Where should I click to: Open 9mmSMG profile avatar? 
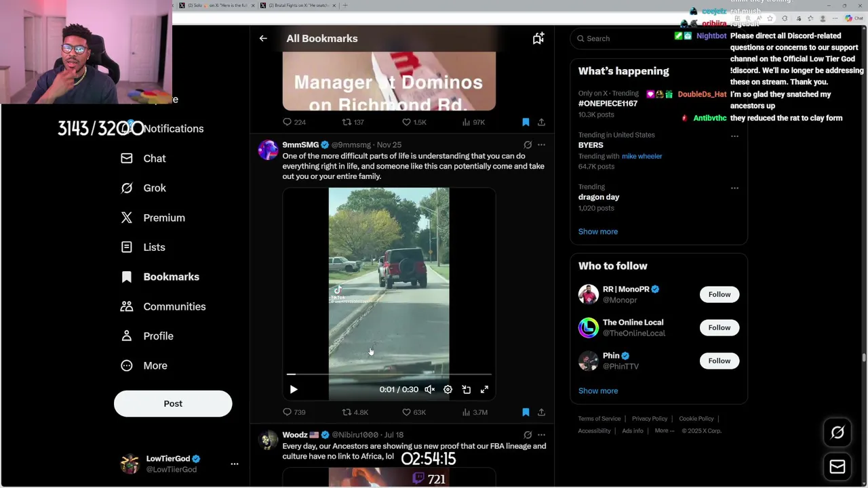(268, 150)
